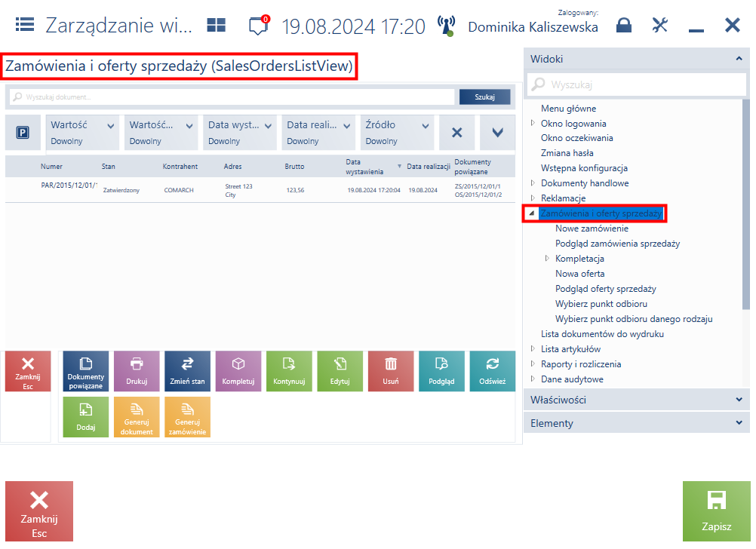The width and height of the screenshot is (756, 549).
Task: Click the Widoki Wyszukaj search field
Action: [x=637, y=84]
